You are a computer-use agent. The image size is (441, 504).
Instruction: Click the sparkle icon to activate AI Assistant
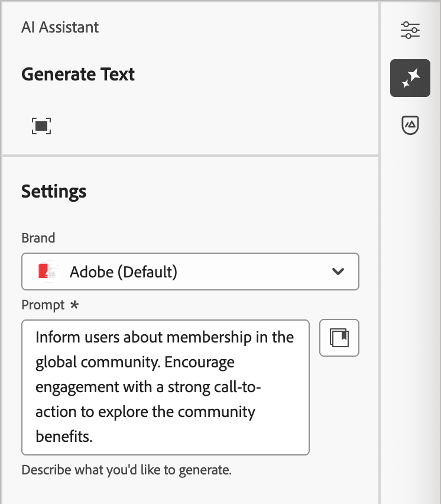(410, 77)
